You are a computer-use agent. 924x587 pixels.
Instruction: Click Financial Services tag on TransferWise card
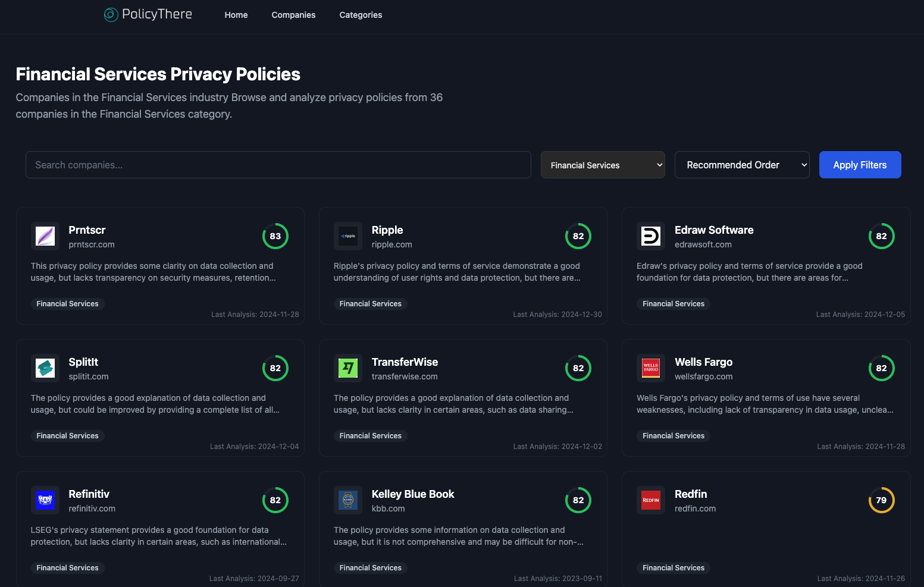pyautogui.click(x=371, y=436)
